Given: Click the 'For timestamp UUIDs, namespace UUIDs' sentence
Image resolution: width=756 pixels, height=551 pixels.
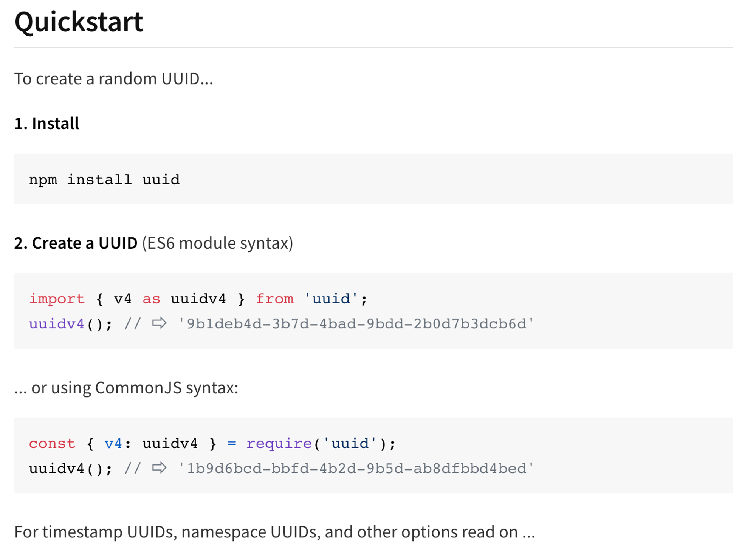Looking at the screenshot, I should pos(275,532).
